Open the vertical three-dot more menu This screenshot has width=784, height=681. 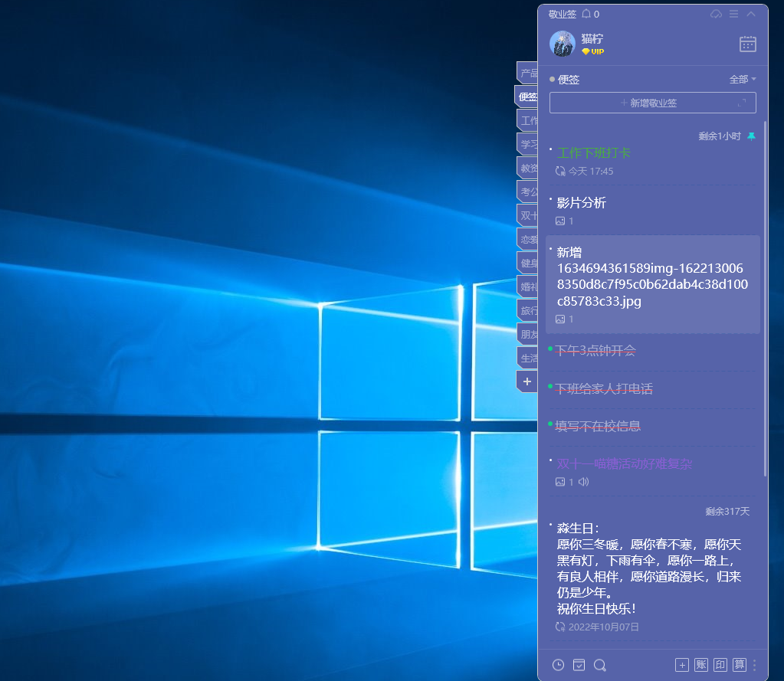pyautogui.click(x=755, y=665)
